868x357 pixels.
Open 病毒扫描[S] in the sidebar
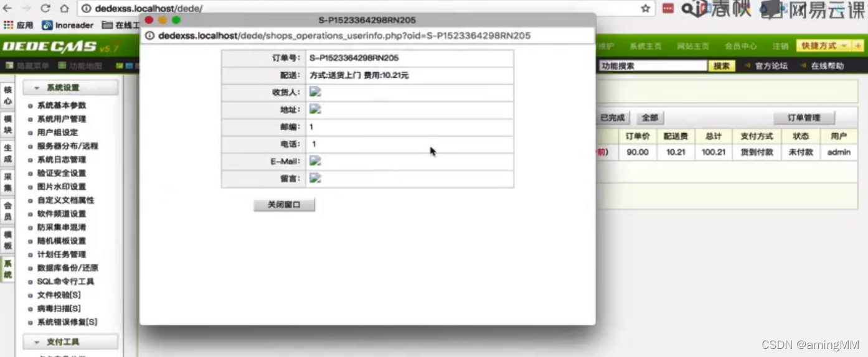pos(59,309)
